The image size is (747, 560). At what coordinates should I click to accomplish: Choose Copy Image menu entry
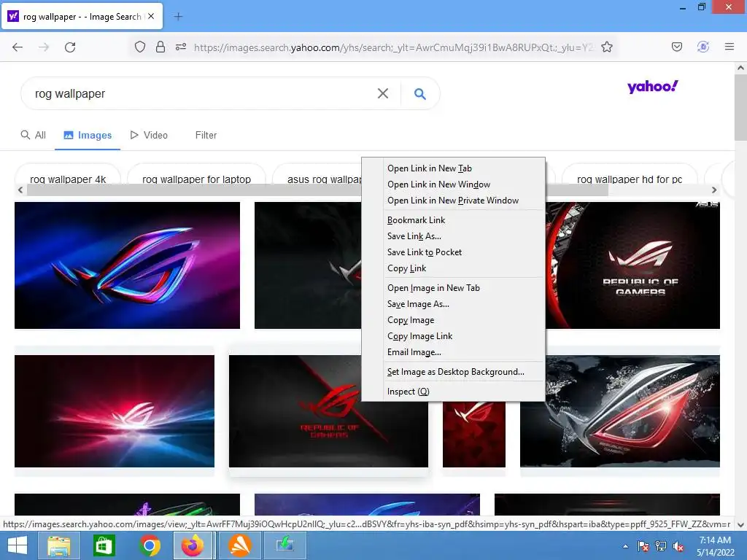coord(453,320)
